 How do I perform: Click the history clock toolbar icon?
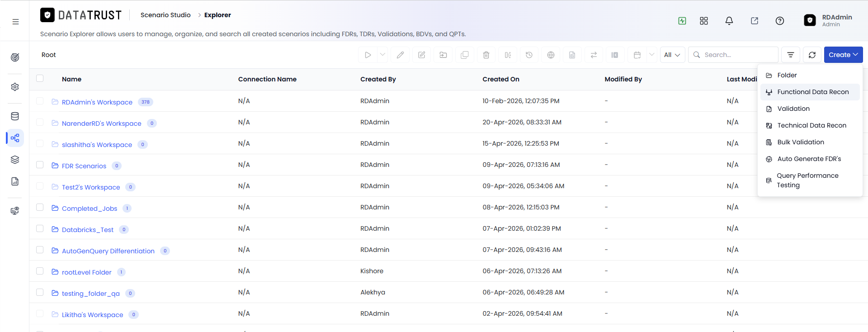point(529,55)
